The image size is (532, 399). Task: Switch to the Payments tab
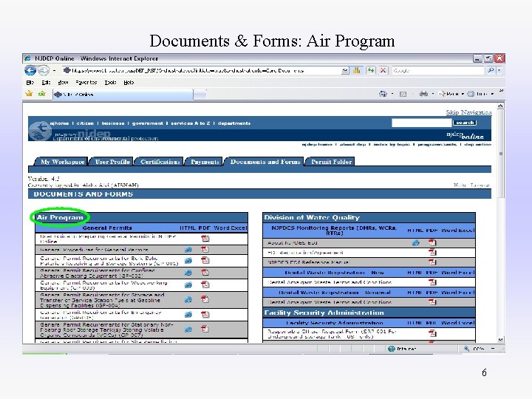(205, 162)
